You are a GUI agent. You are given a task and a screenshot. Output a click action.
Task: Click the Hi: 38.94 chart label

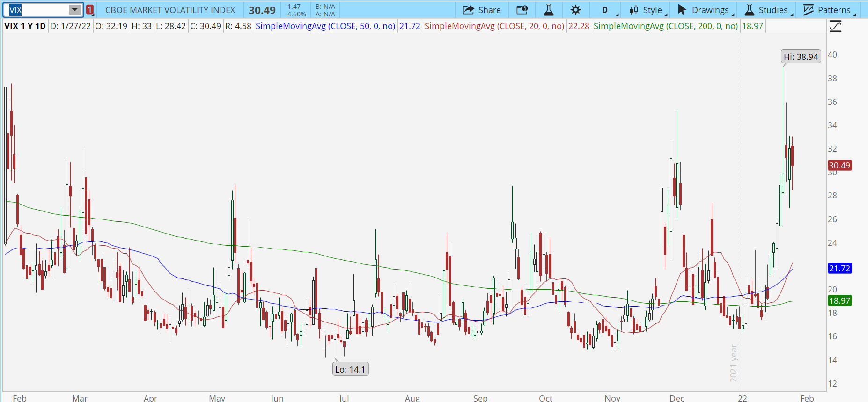(801, 57)
